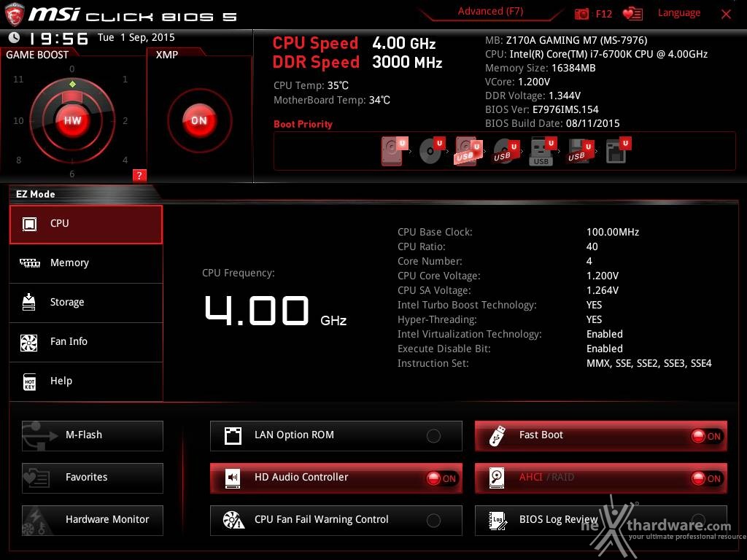Click the CPU Base Clock 100.00MHz value
The image size is (747, 560).
[613, 232]
